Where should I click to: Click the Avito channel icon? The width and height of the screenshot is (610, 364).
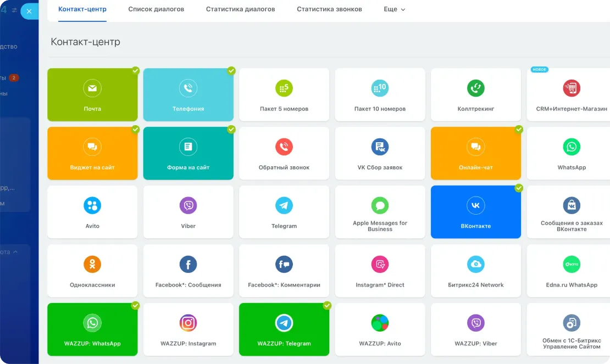pyautogui.click(x=92, y=205)
